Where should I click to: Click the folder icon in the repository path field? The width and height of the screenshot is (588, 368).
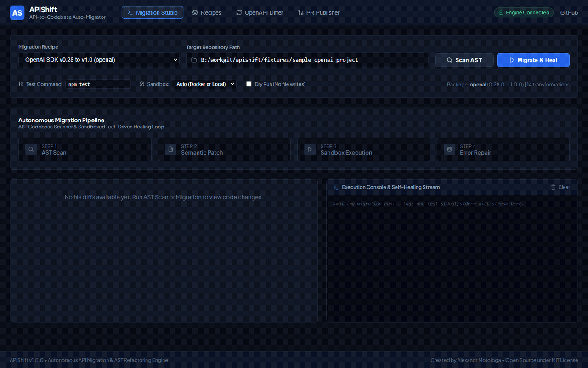[x=194, y=60]
